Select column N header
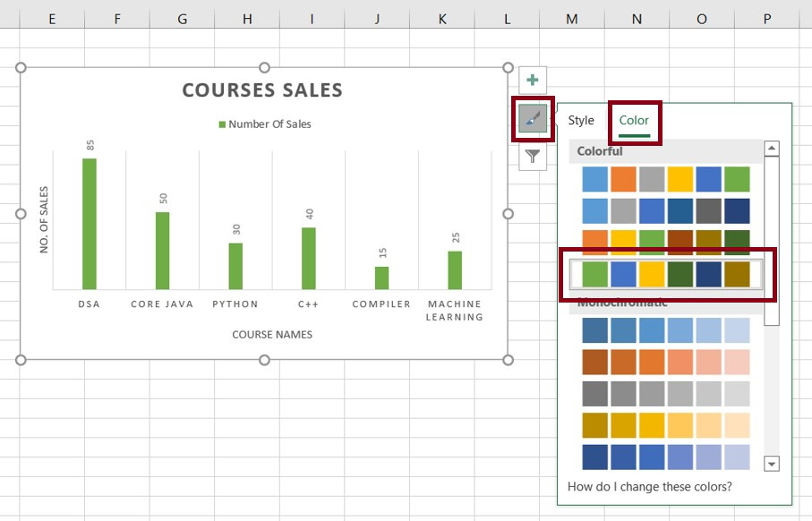The width and height of the screenshot is (812, 521). pos(637,19)
